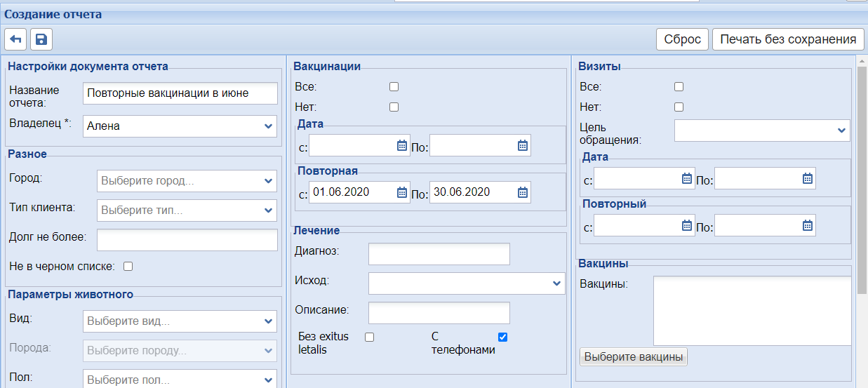Open calendar for vaccination start date
Viewport: 868px width, 388px height.
[x=402, y=145]
